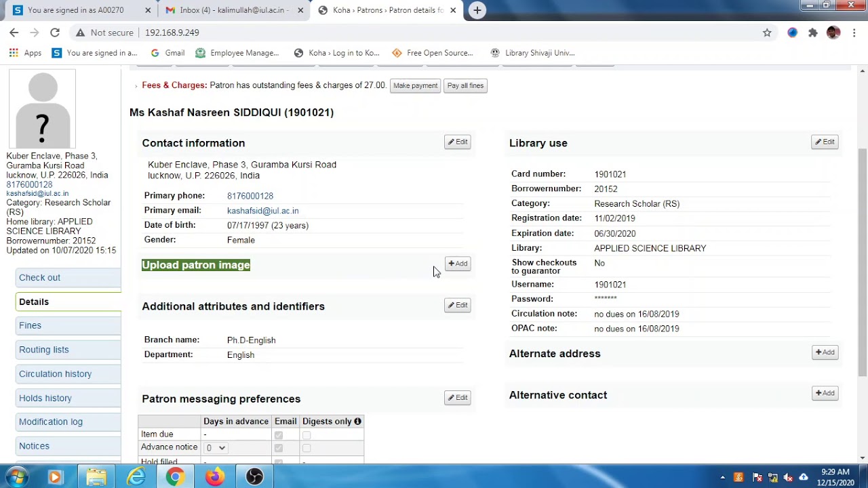Viewport: 868px width, 488px height.
Task: Edit Contact information section
Action: pos(458,142)
